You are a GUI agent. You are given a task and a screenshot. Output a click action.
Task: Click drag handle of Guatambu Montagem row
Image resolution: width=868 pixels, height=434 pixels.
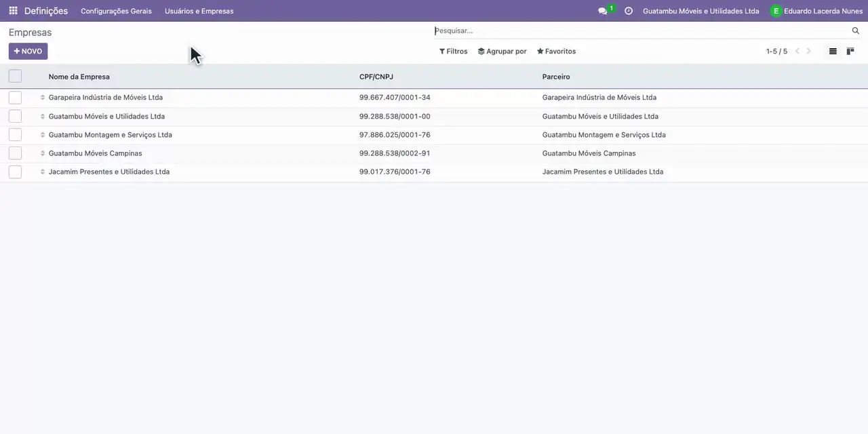click(42, 135)
